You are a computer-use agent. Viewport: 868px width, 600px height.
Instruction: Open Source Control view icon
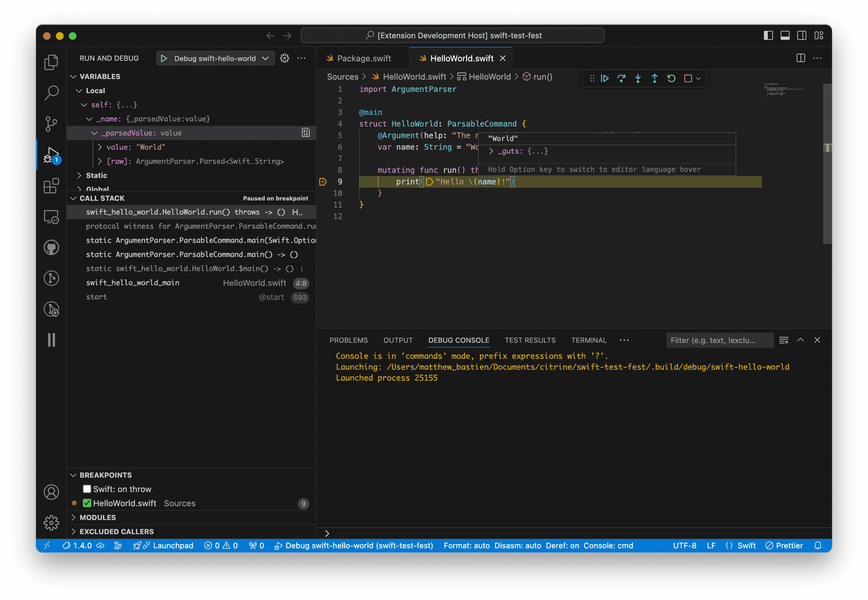(x=51, y=124)
